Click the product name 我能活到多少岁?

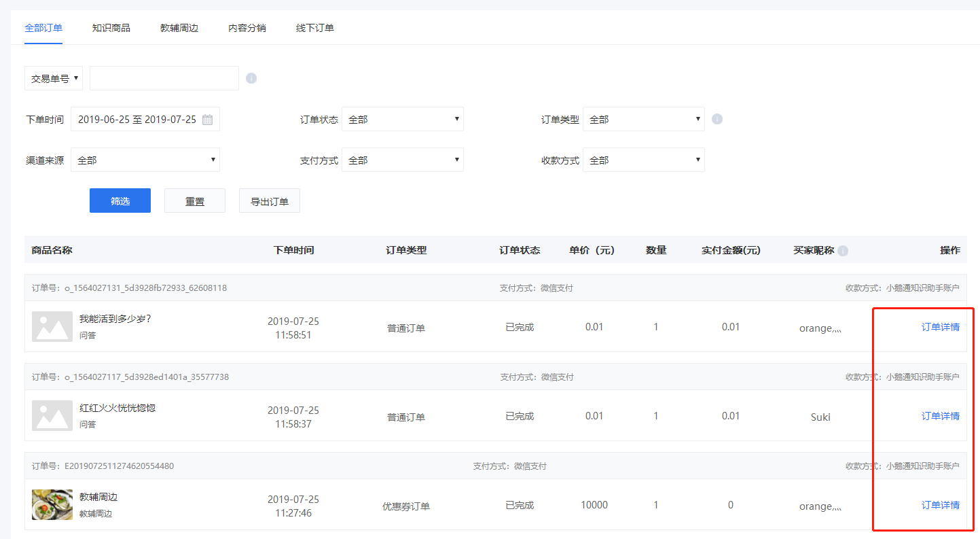[x=115, y=319]
